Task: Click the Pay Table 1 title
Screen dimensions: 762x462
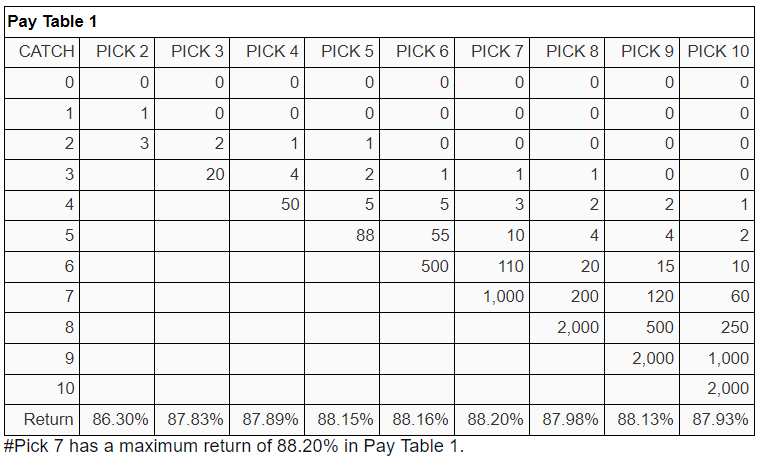Action: (x=52, y=22)
